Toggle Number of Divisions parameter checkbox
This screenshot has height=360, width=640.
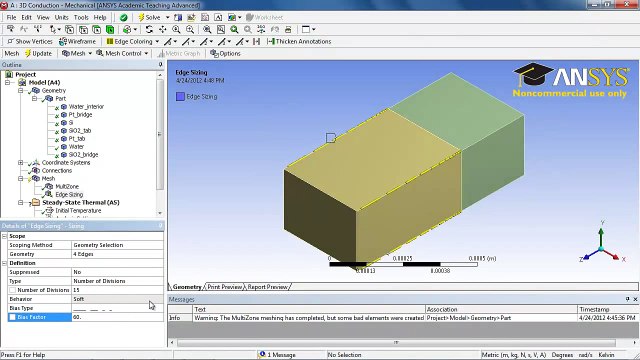tap(12, 290)
